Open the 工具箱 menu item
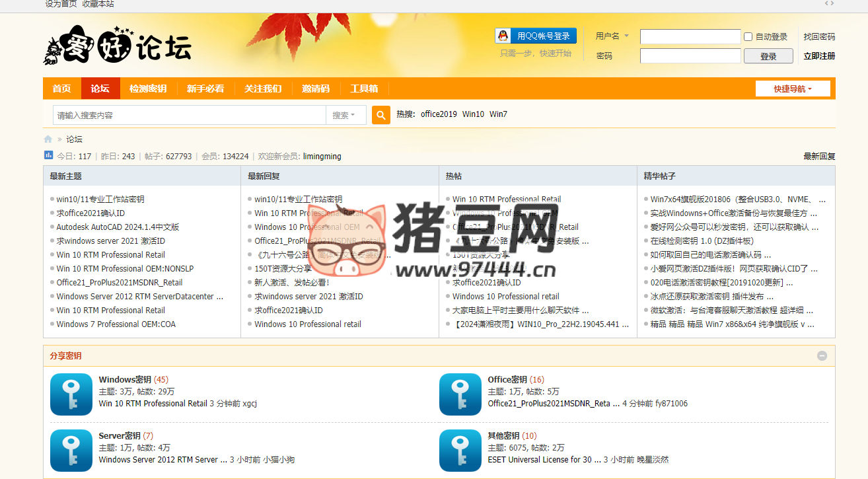The height and width of the screenshot is (479, 868). pyautogui.click(x=363, y=88)
